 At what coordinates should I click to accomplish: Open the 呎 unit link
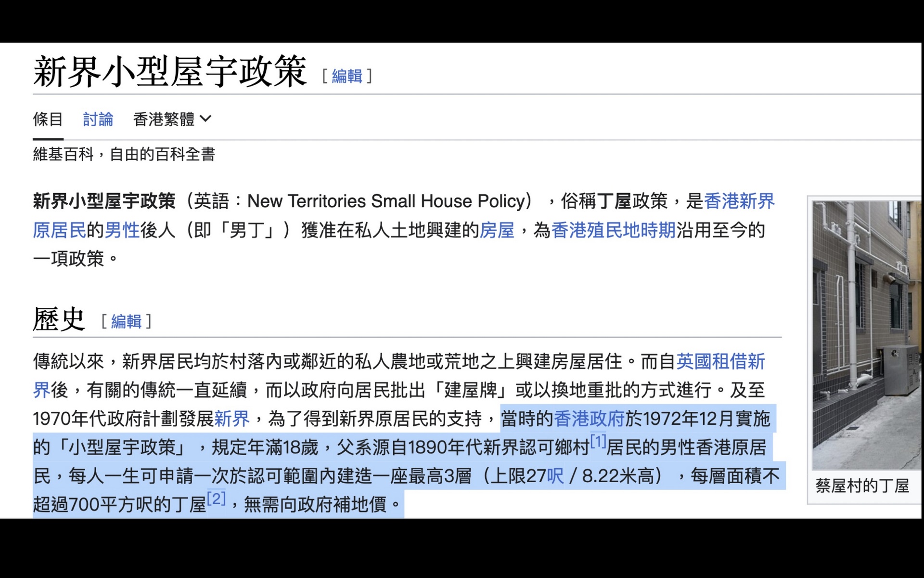pos(555,476)
